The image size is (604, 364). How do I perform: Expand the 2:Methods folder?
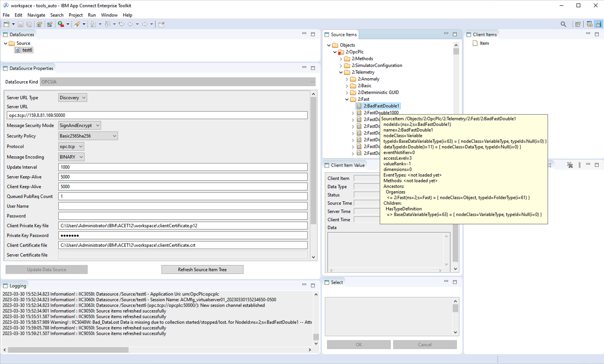[341, 59]
